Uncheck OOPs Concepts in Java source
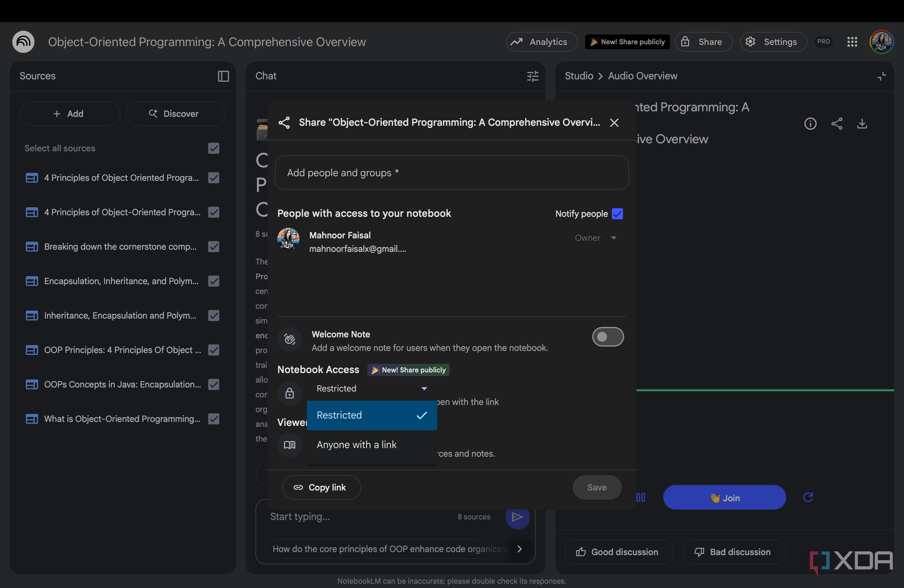Image resolution: width=904 pixels, height=588 pixels. click(213, 384)
